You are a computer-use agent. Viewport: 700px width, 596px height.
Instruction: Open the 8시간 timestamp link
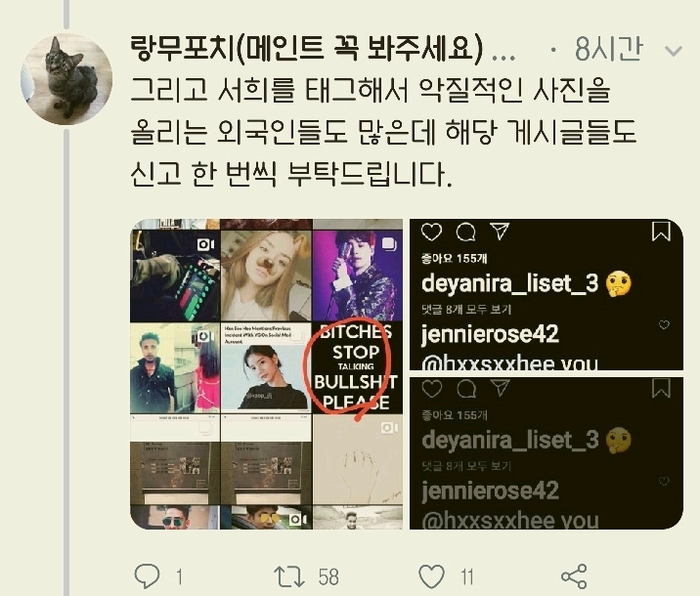click(x=609, y=49)
